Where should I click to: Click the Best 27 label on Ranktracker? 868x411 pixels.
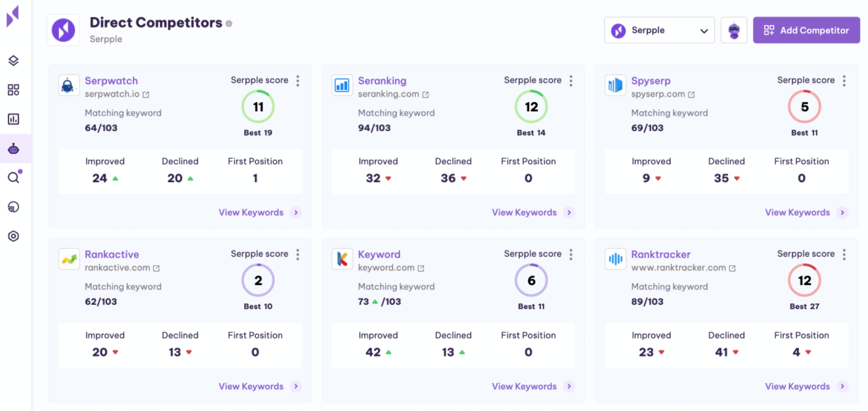coord(804,306)
